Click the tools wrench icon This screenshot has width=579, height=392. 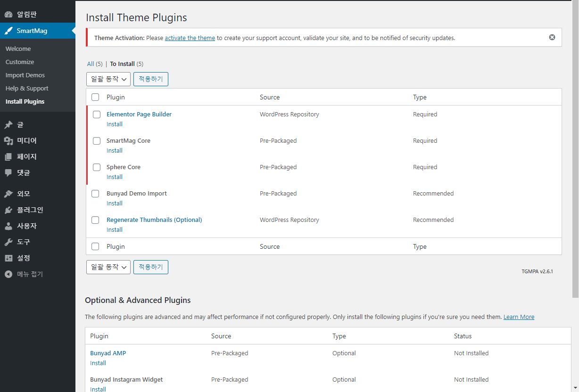[8, 242]
